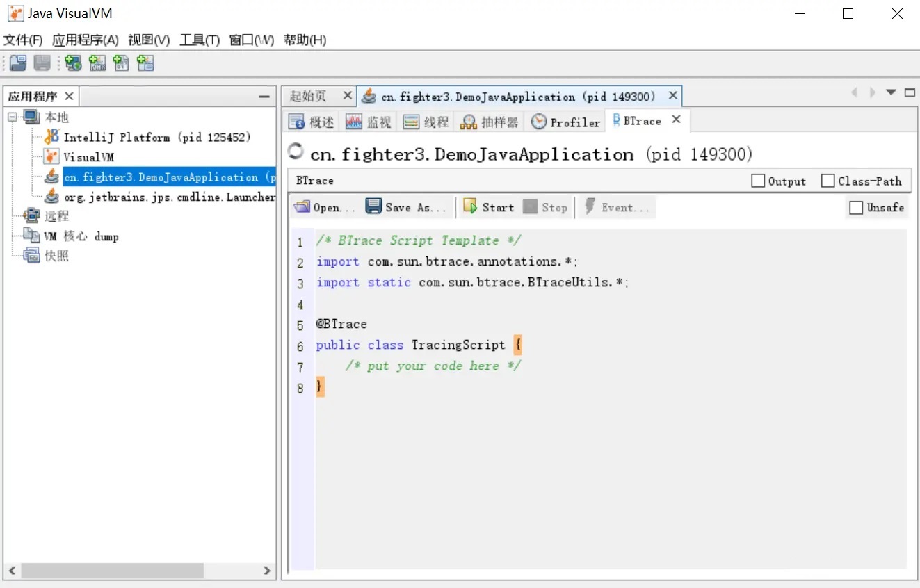This screenshot has height=588, width=920.
Task: Select org.jetbrains.jps.cmdline.Launcher in tree
Action: point(169,197)
